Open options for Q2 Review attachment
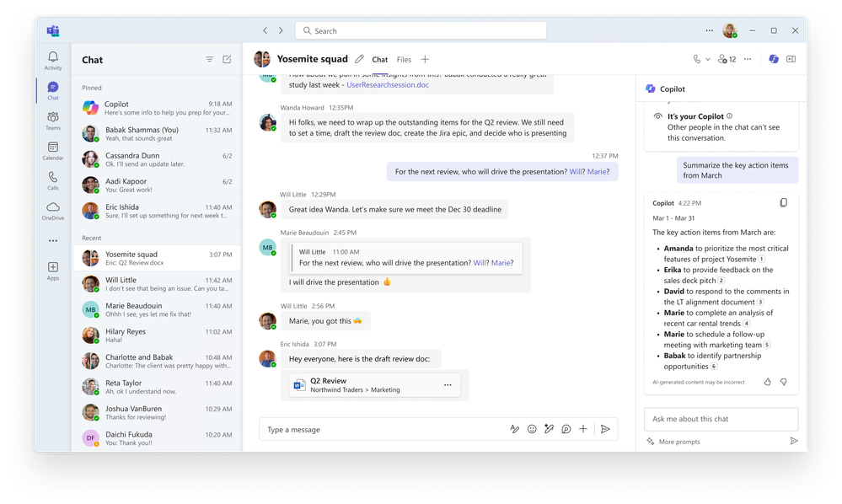This screenshot has width=842, height=504. pyautogui.click(x=448, y=385)
